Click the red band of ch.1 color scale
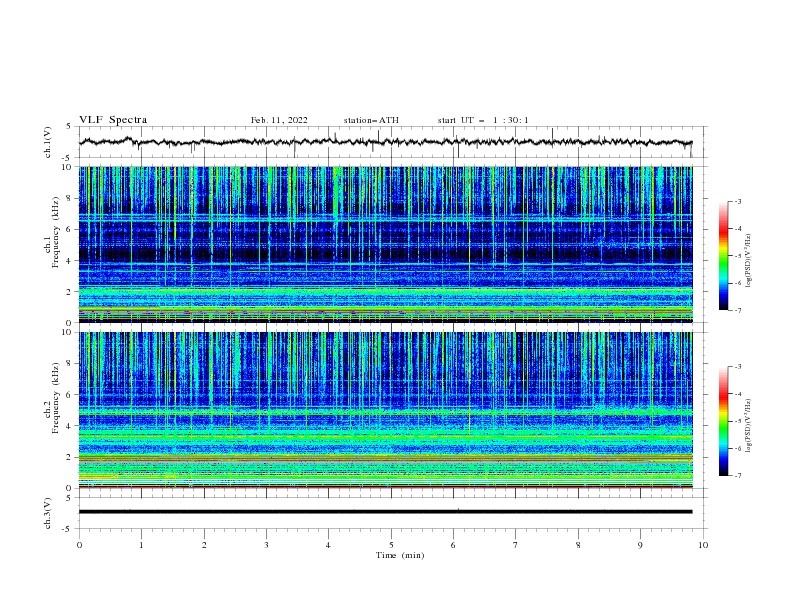792x612 pixels. [724, 230]
